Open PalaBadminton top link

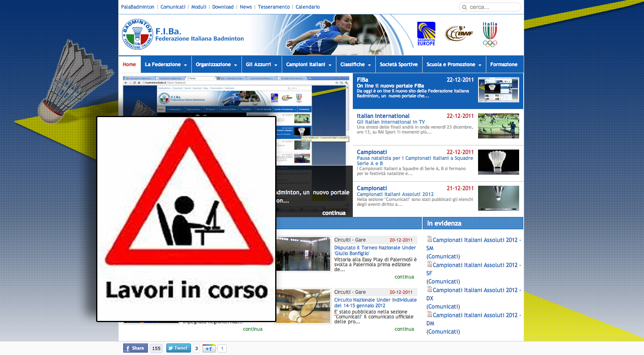[x=138, y=7]
